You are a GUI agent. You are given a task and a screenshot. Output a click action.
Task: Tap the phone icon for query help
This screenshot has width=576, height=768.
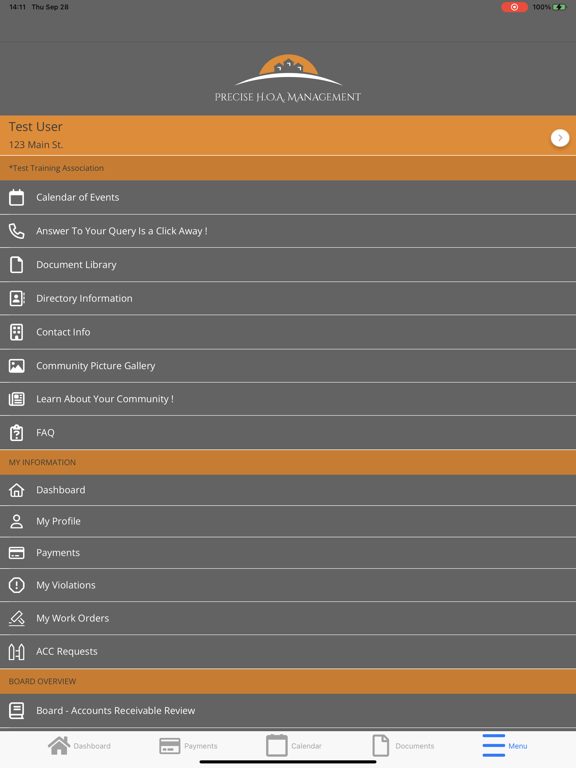click(17, 231)
